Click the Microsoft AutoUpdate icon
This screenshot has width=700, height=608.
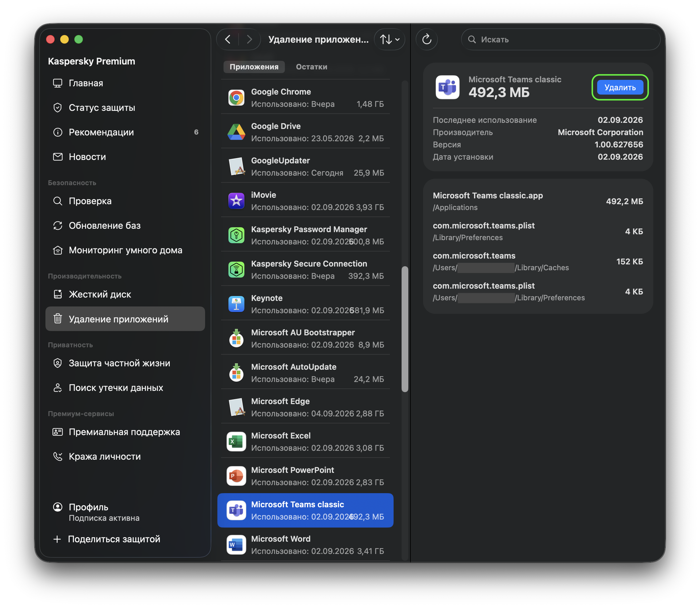click(236, 373)
